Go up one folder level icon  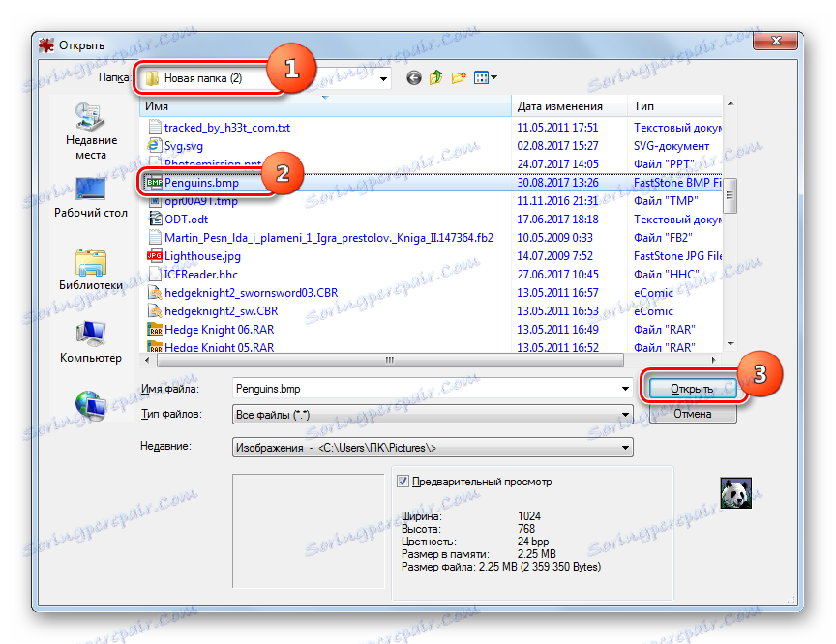click(x=436, y=77)
